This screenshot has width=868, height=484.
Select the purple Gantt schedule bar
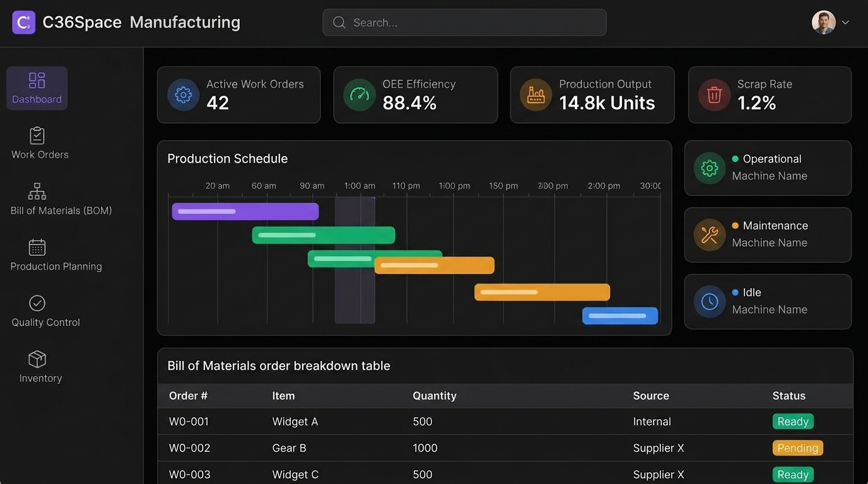point(245,212)
